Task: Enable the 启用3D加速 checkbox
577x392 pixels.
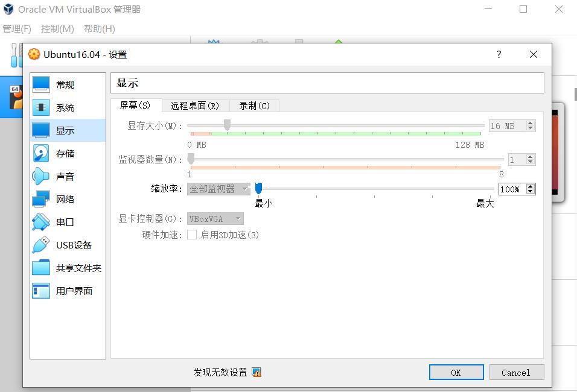Action: pyautogui.click(x=192, y=235)
